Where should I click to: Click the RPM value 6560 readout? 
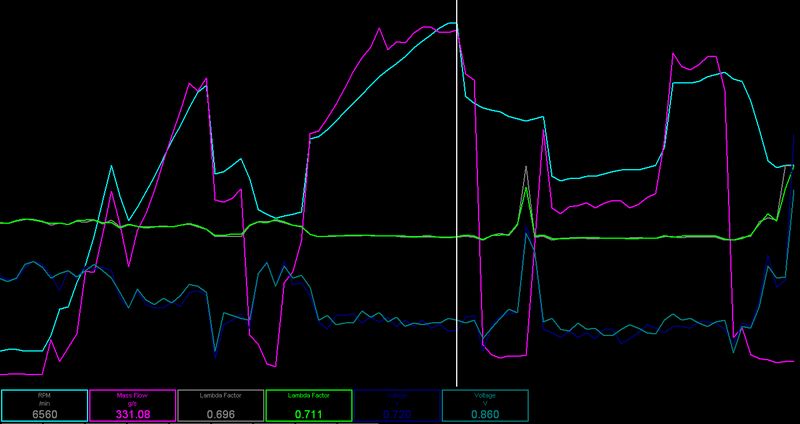pos(43,412)
